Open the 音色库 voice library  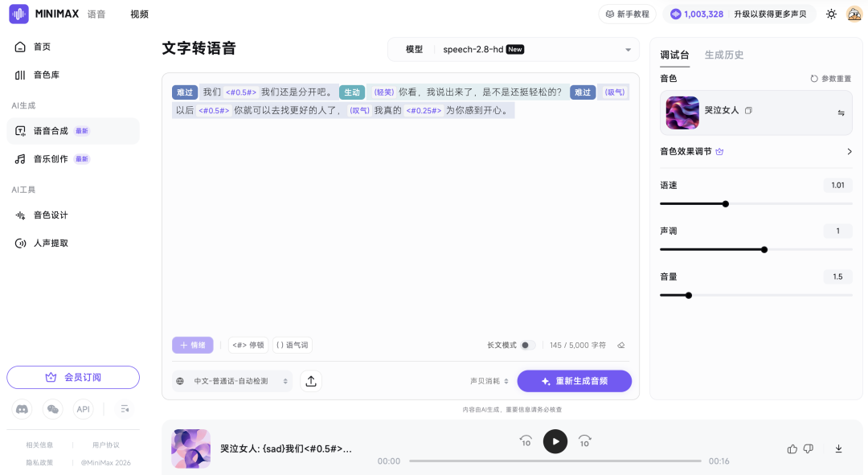point(47,74)
